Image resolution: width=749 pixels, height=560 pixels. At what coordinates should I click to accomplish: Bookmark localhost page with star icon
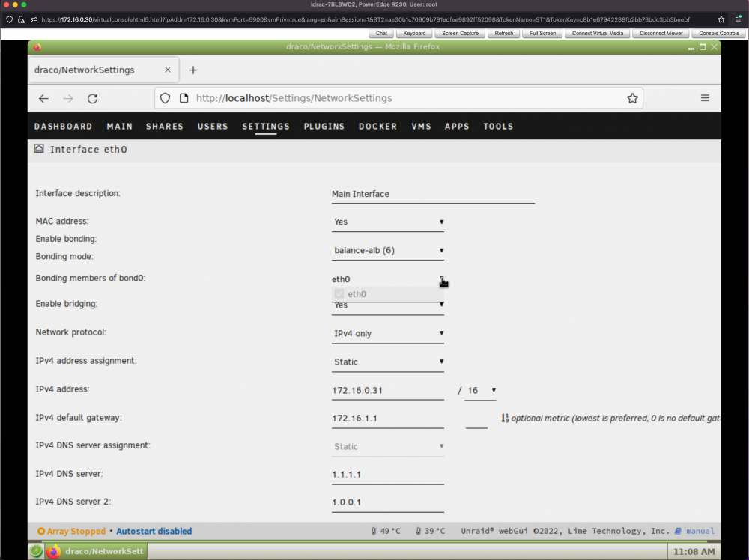(x=632, y=98)
